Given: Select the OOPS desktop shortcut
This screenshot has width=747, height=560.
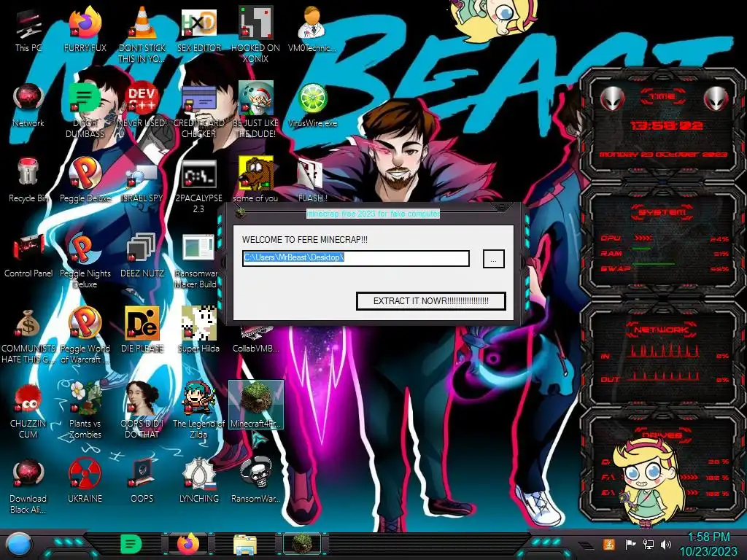Looking at the screenshot, I should (x=142, y=481).
